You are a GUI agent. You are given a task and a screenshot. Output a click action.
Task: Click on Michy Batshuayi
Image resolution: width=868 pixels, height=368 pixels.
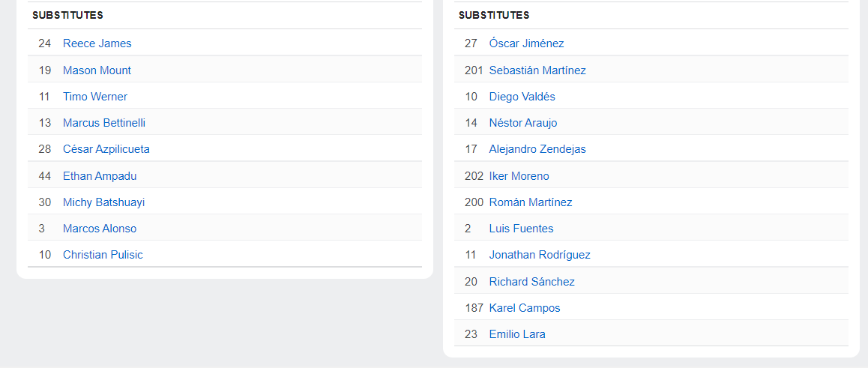[x=103, y=202]
